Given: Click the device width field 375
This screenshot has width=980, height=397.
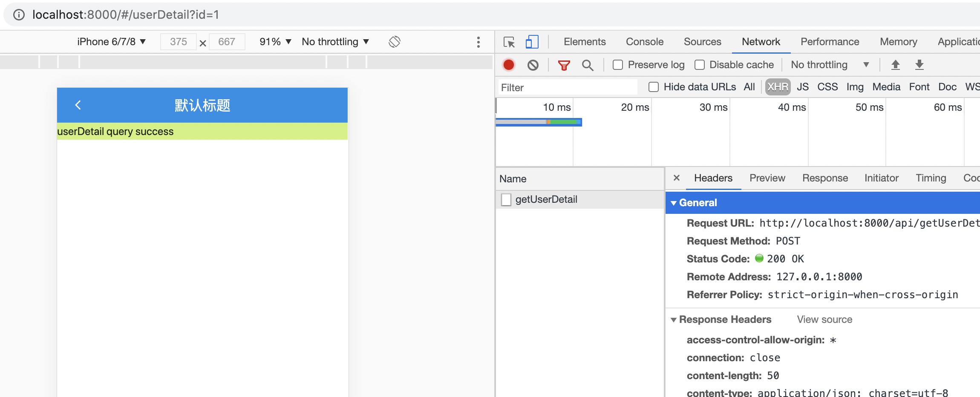Looking at the screenshot, I should coord(178,42).
